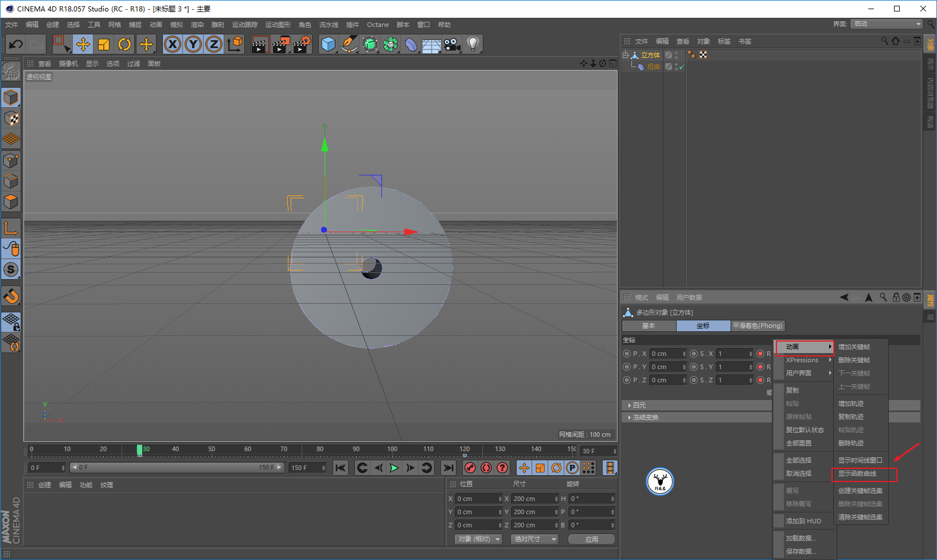Screen dimensions: 937x560
Task: Add a light object
Action: point(473,44)
